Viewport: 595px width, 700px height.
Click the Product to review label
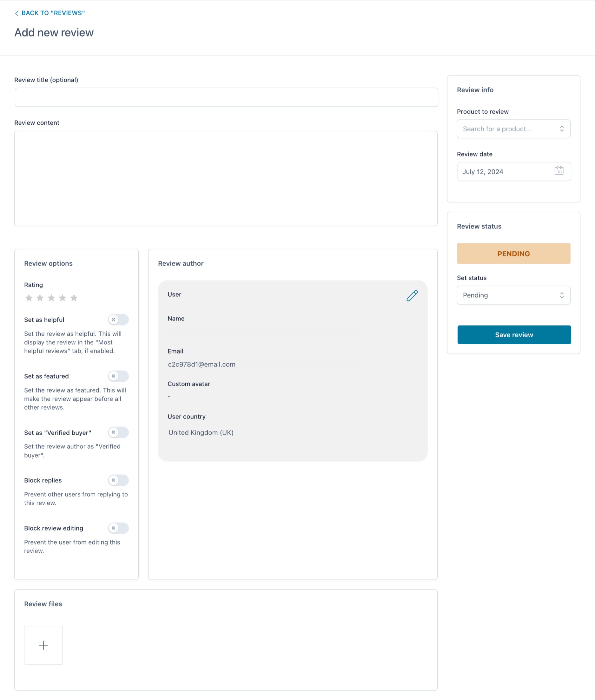(x=483, y=112)
